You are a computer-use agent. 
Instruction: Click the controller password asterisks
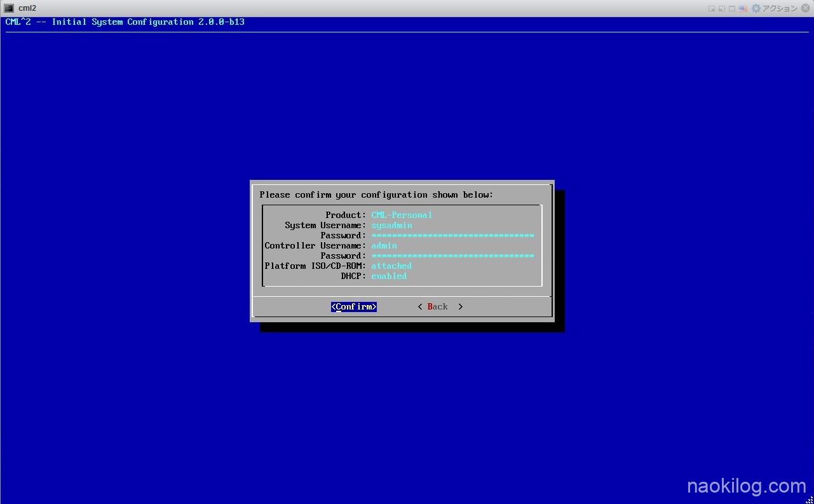click(x=452, y=256)
